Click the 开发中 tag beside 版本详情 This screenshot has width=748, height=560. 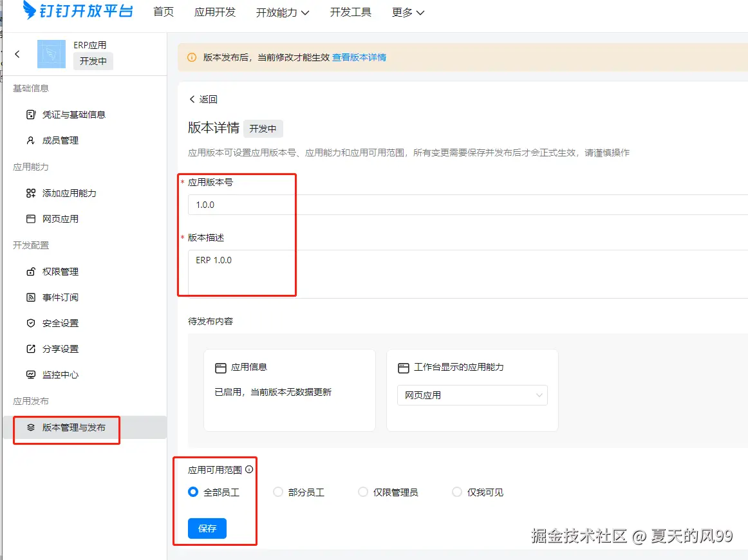coord(263,129)
